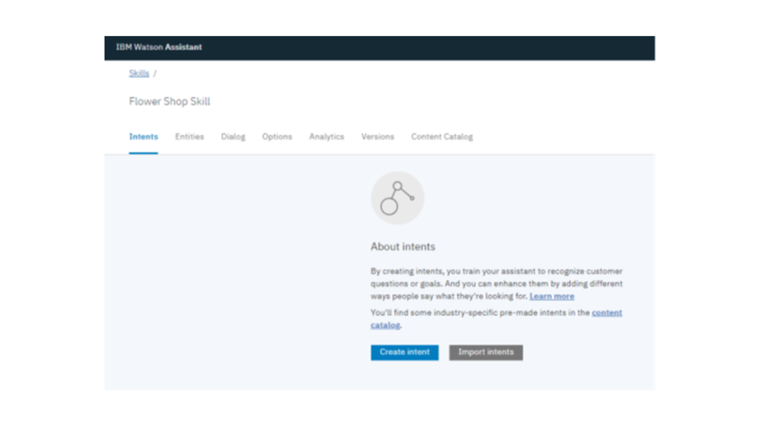Open the Dialog tab

pyautogui.click(x=233, y=137)
